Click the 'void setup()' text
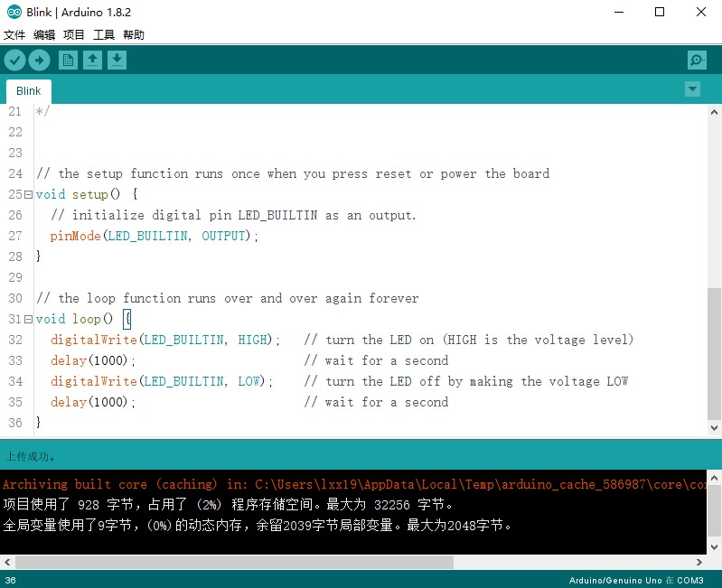The height and width of the screenshot is (588, 722). click(x=78, y=194)
